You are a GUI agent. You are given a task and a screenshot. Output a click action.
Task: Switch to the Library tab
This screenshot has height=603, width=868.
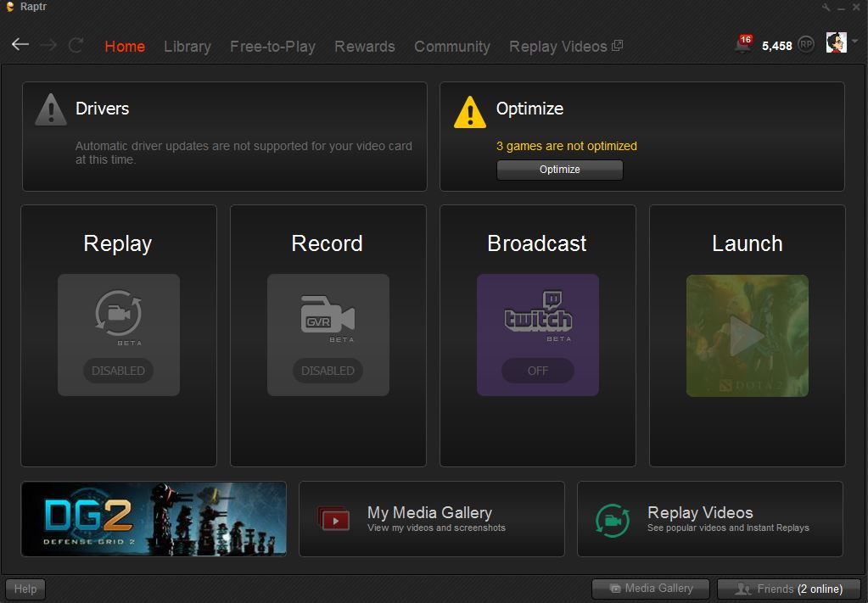tap(188, 47)
